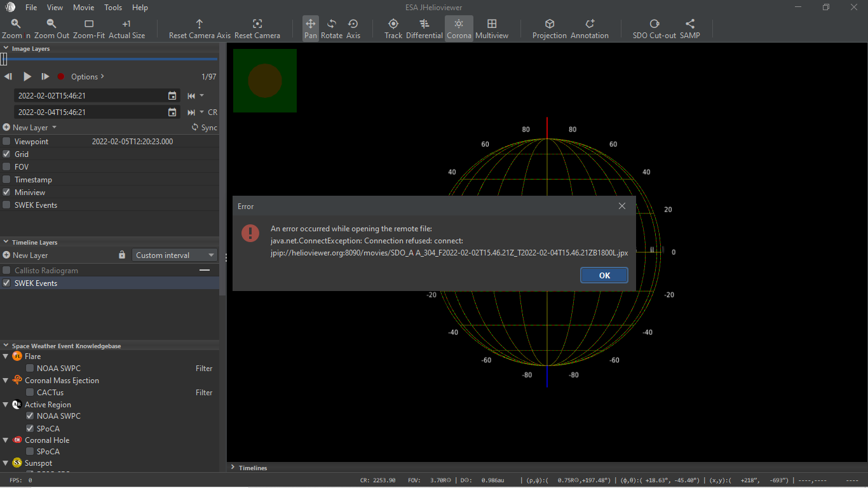The width and height of the screenshot is (868, 488).
Task: Open the Movie menu
Action: [x=83, y=7]
